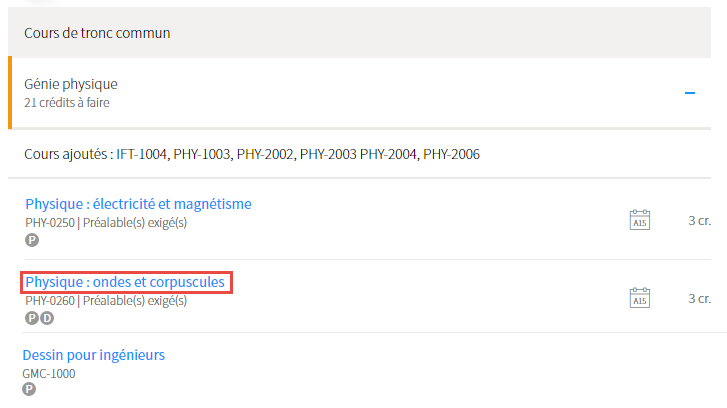
Task: Open Dessin pour ingénieurs course link
Action: pyautogui.click(x=94, y=355)
